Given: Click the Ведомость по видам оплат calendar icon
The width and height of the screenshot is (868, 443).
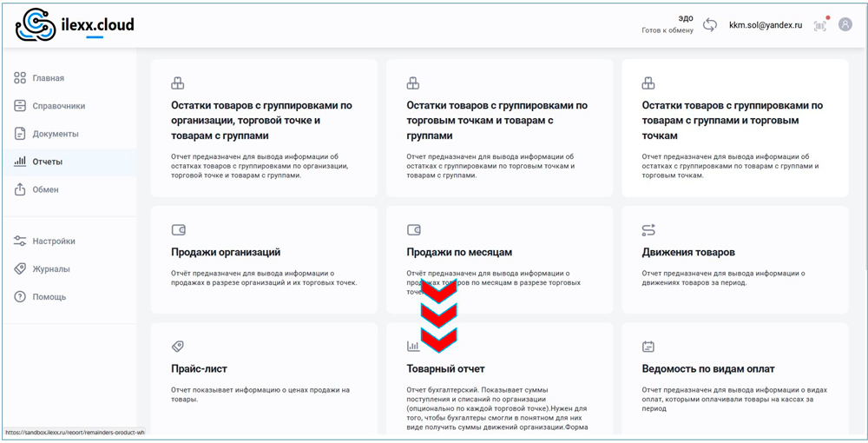Looking at the screenshot, I should 648,347.
